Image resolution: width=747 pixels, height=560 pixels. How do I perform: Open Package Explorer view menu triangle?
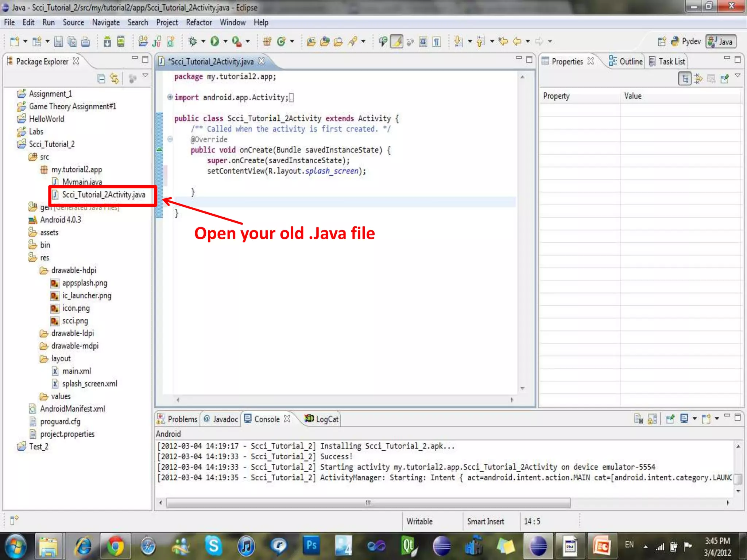145,75
